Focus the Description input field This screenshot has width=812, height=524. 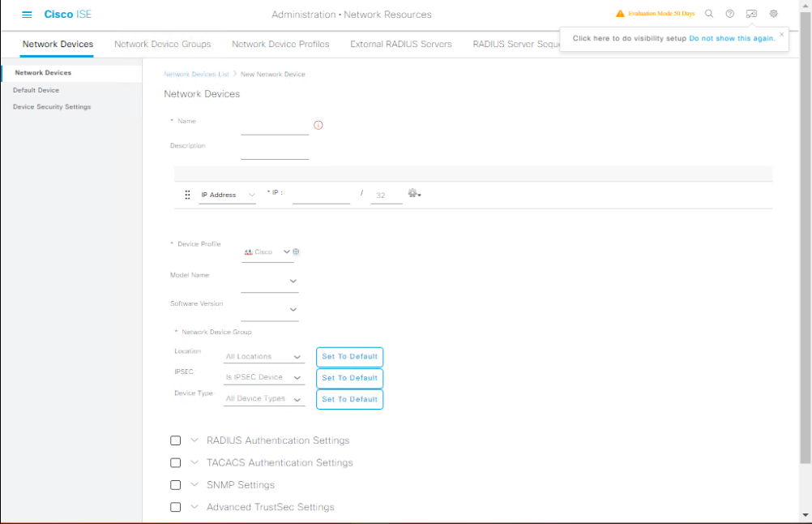coord(275,150)
